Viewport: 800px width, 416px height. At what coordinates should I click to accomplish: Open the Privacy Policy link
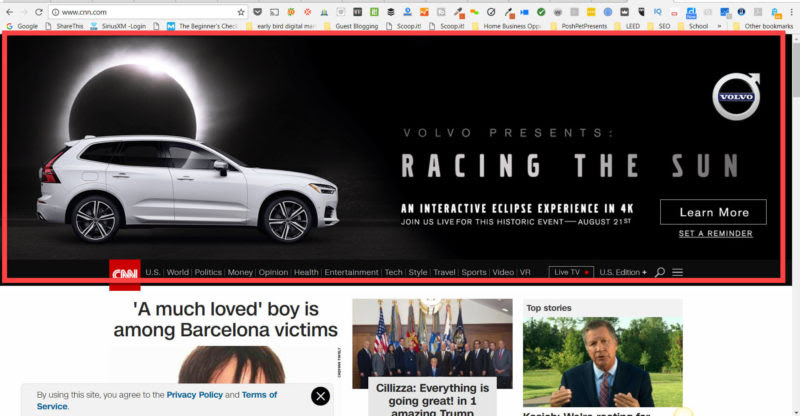click(x=194, y=395)
